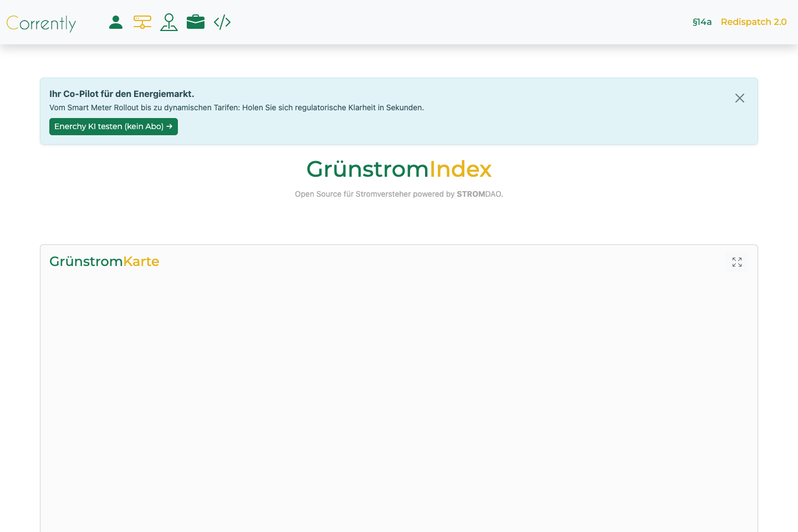Open the briefcase icon in the top bar

196,22
